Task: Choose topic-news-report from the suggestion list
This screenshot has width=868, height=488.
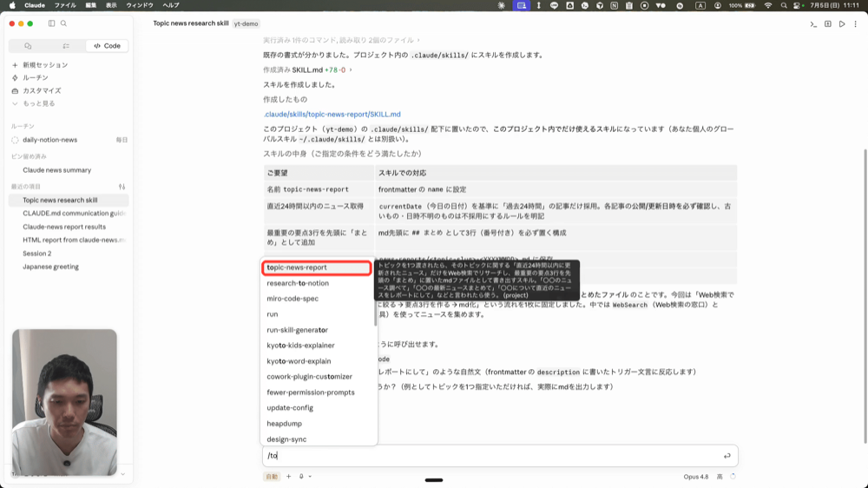Action: 317,267
